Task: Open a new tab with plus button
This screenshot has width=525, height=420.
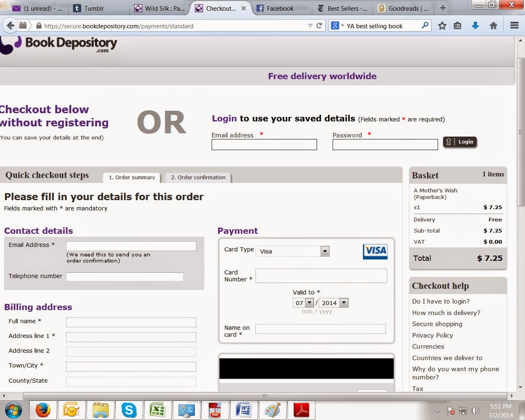Action: click(443, 8)
